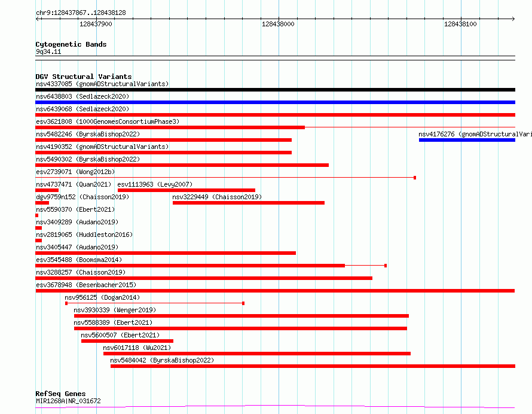The width and height of the screenshot is (532, 414).
Task: Open nsv5600507 (Ebert2021) variant label
Action: pyautogui.click(x=120, y=335)
